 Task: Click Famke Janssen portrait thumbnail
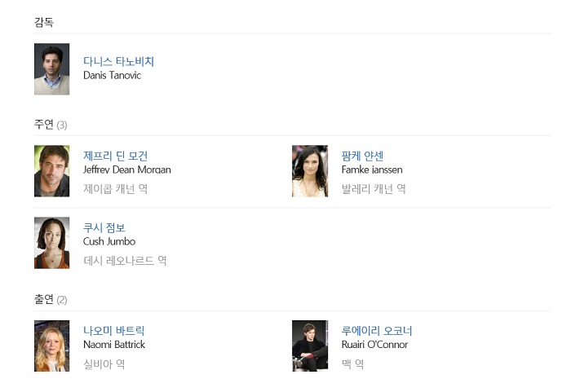(x=310, y=171)
